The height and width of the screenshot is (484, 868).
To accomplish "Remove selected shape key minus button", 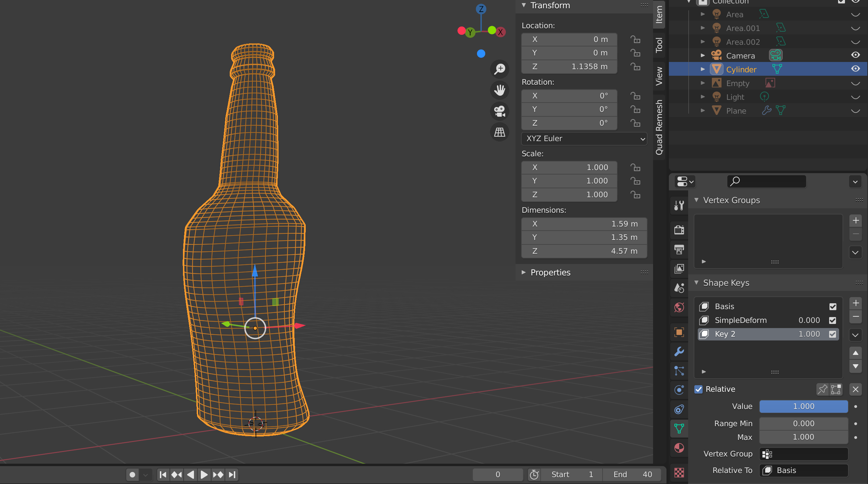I will pyautogui.click(x=856, y=317).
